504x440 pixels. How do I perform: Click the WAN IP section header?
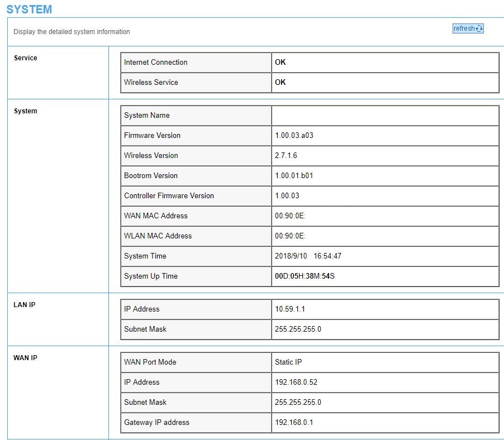point(25,358)
